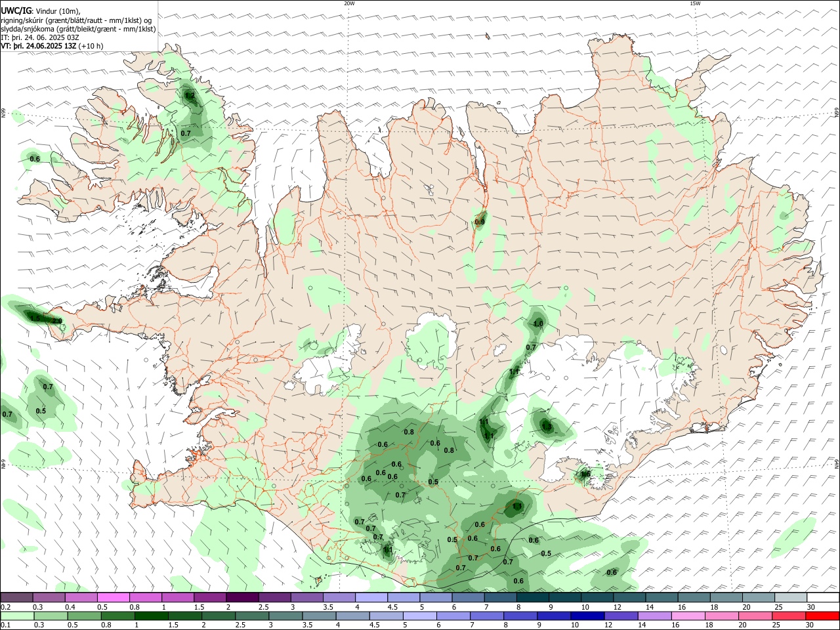Select the red swatch ending lower legend row
The height and width of the screenshot is (630, 840).
click(823, 616)
